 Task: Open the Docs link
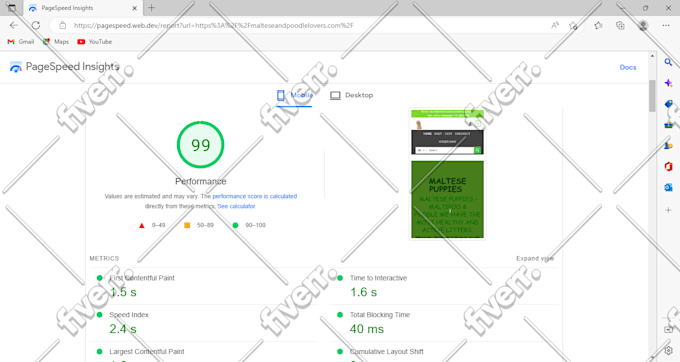(x=628, y=67)
